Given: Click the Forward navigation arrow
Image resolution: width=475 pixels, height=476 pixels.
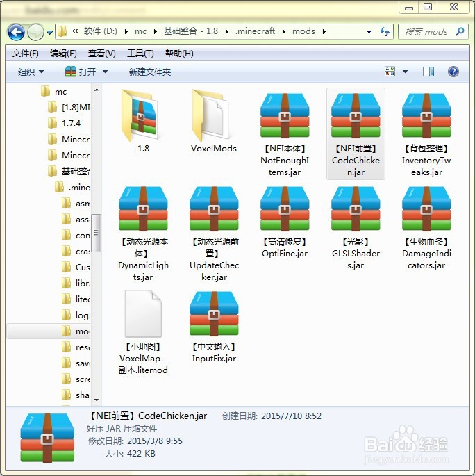Looking at the screenshot, I should pos(36,32).
